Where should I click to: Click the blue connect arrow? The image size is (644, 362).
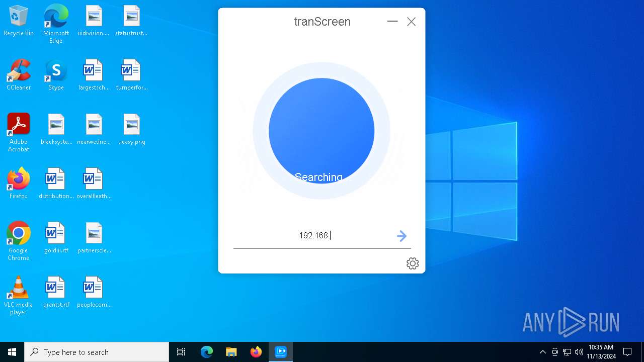[x=401, y=236]
